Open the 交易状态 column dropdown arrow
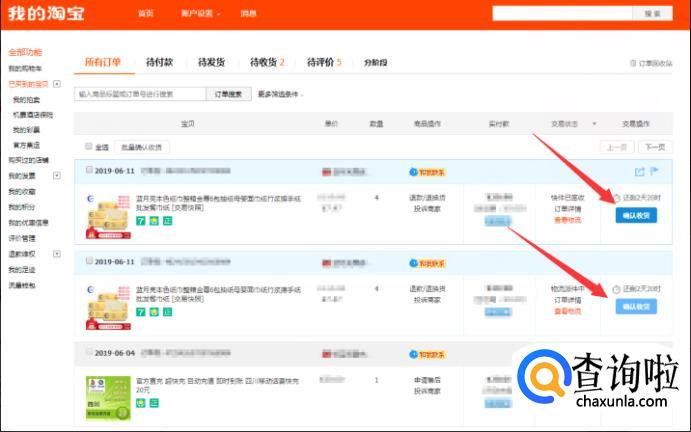 pos(594,124)
